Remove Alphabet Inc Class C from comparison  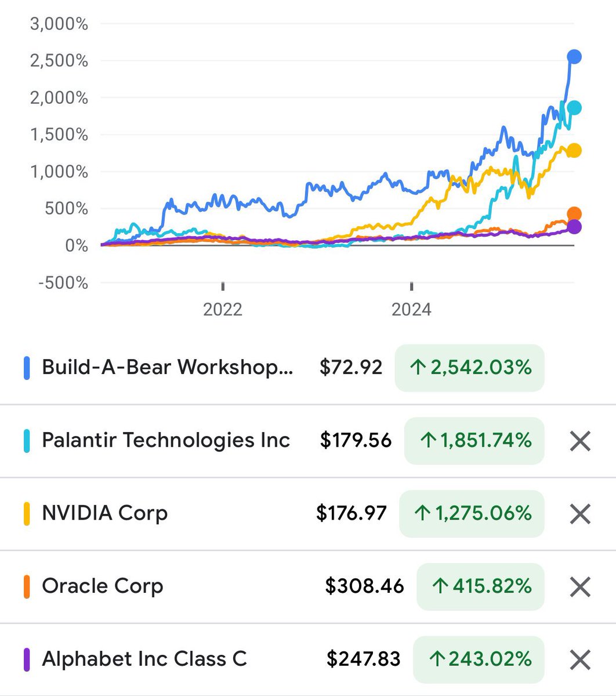click(580, 660)
